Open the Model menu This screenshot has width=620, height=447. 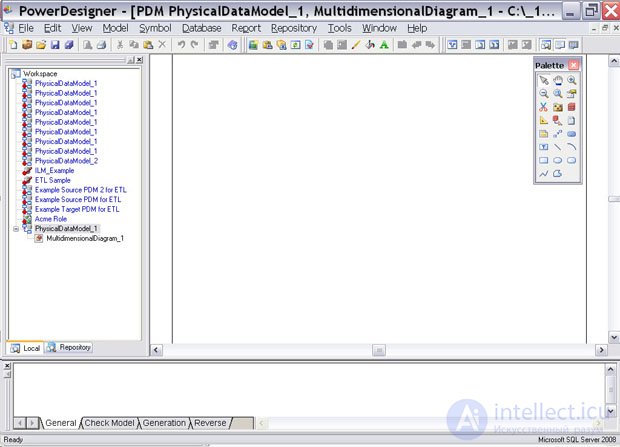(x=115, y=28)
